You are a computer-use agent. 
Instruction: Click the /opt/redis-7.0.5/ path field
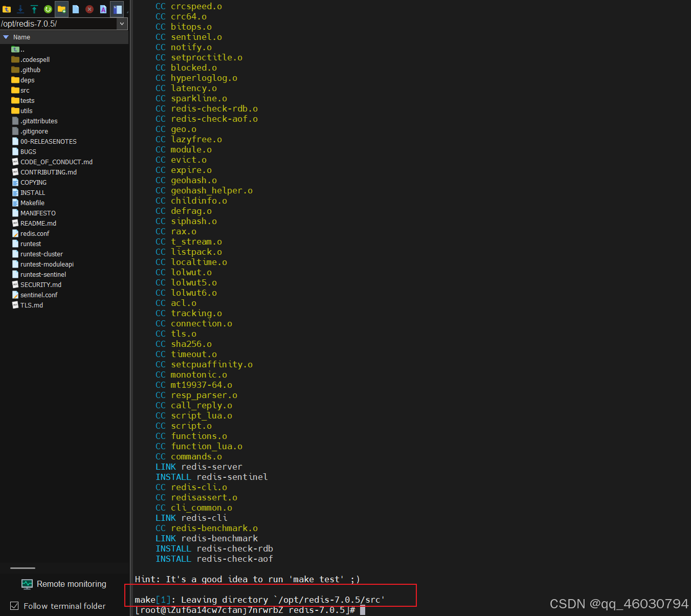click(58, 24)
